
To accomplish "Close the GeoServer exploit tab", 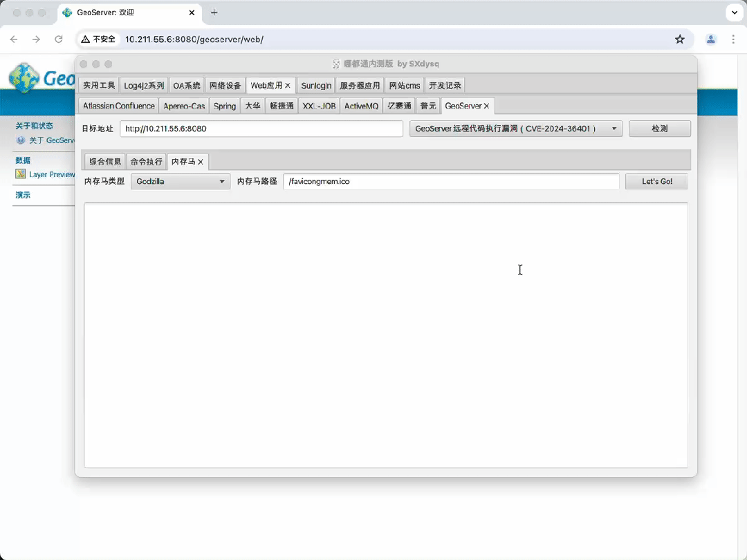I will (486, 106).
